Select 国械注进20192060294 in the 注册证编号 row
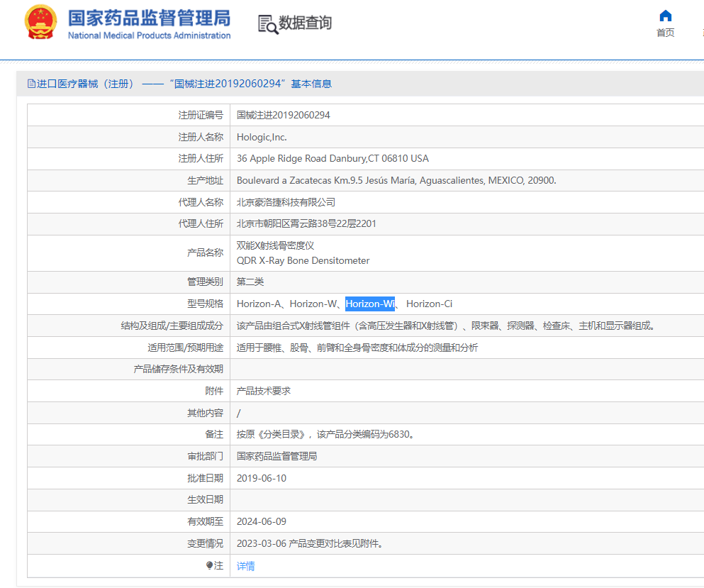 tap(284, 115)
